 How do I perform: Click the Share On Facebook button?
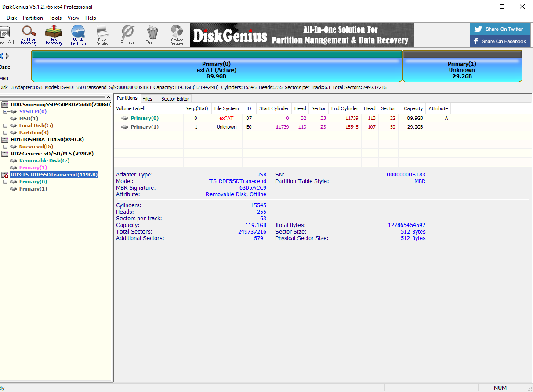point(500,41)
